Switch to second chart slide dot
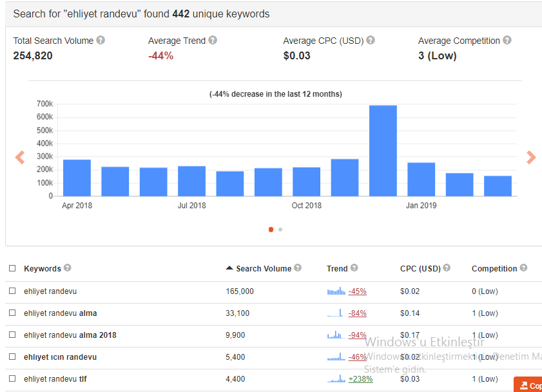 tap(280, 230)
